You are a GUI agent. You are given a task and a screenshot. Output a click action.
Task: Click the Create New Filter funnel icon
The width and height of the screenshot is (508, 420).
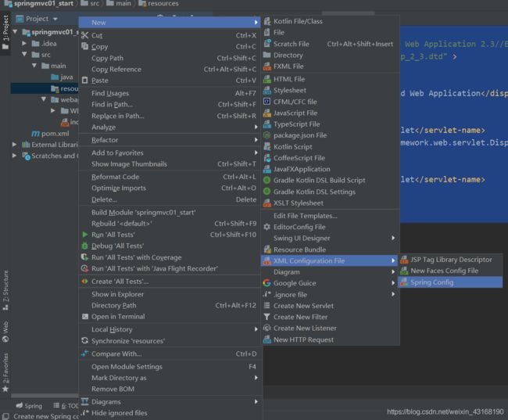(x=267, y=317)
